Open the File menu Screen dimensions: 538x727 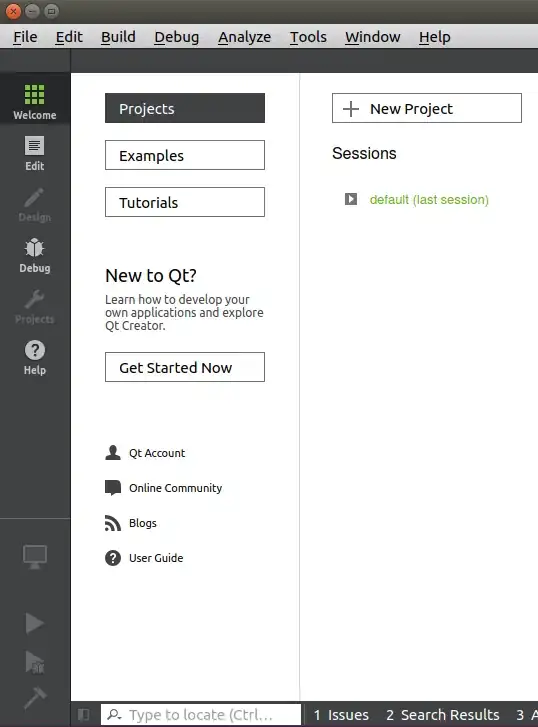[25, 37]
